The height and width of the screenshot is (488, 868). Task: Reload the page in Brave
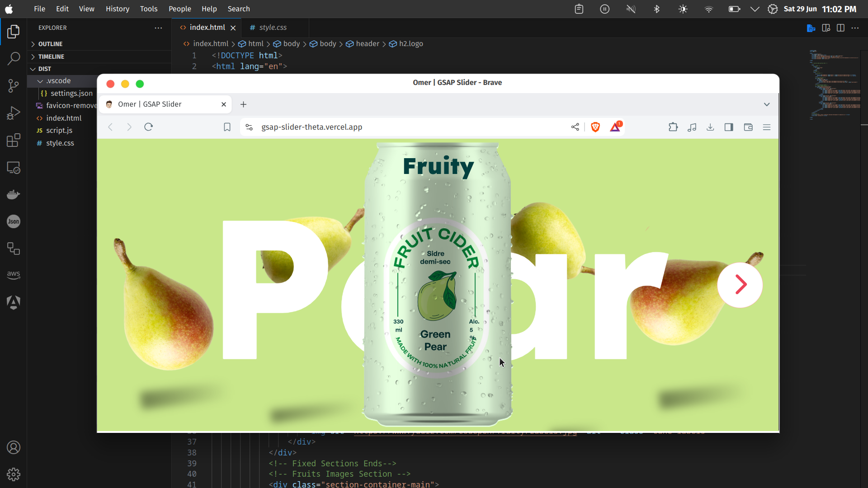pyautogui.click(x=148, y=127)
